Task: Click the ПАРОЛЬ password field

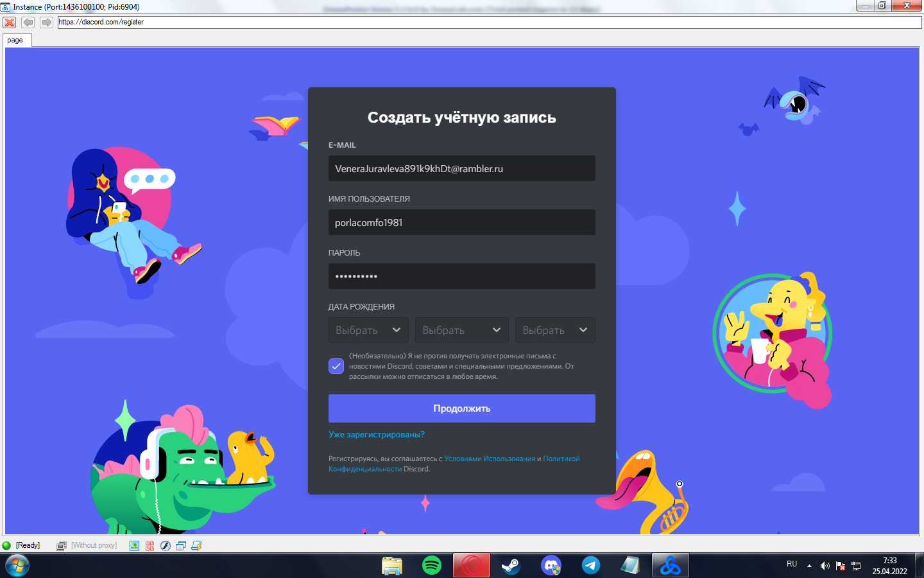Action: [462, 276]
